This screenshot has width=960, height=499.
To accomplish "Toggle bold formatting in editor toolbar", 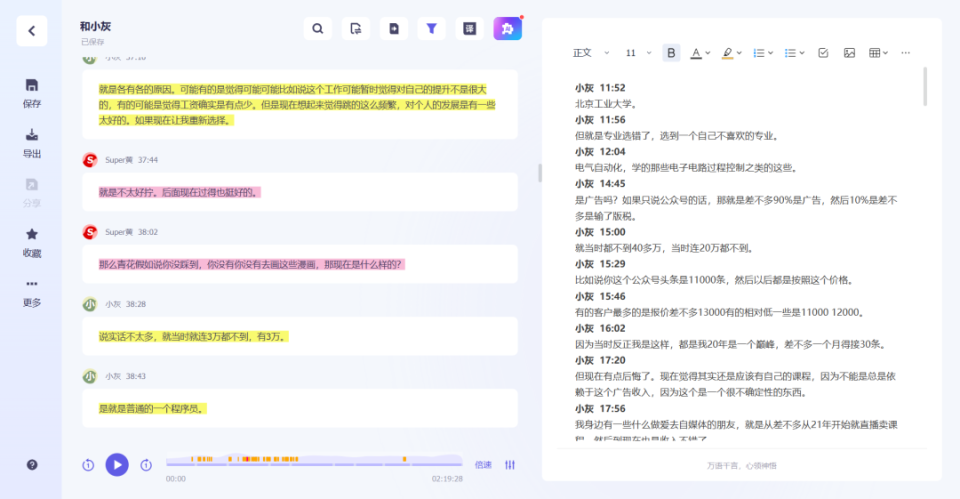I will point(671,53).
